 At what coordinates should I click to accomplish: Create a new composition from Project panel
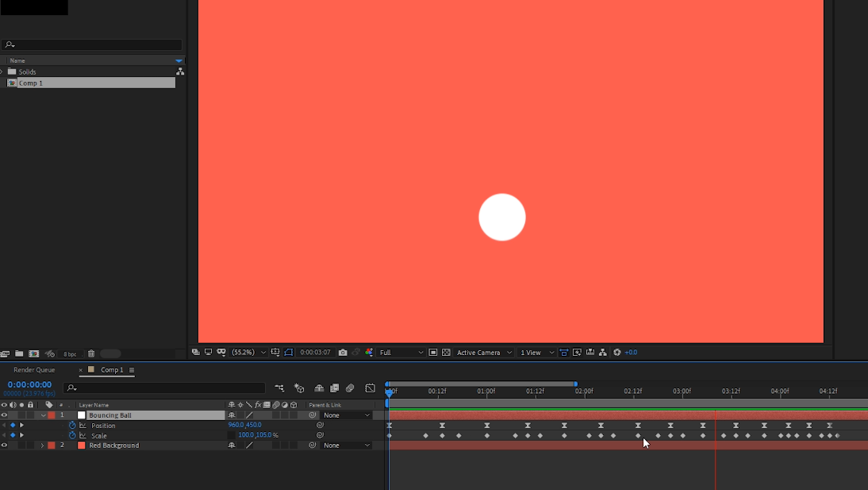click(34, 353)
